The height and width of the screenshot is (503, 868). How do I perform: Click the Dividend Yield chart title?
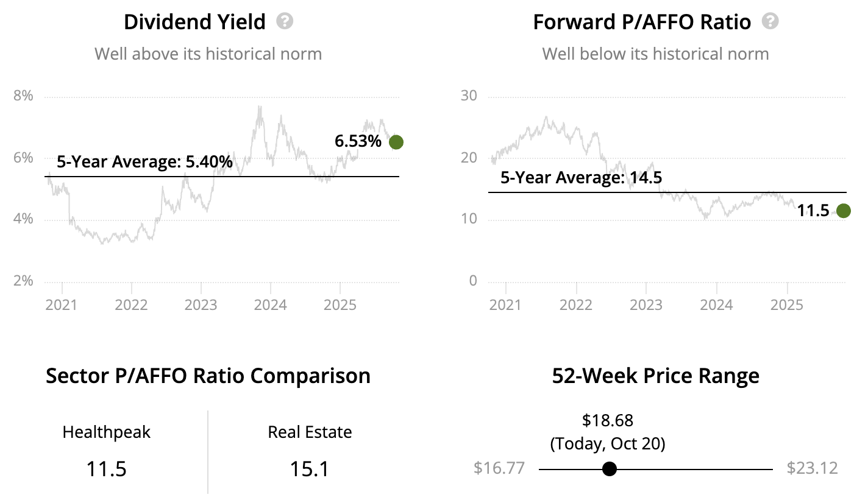point(194,23)
